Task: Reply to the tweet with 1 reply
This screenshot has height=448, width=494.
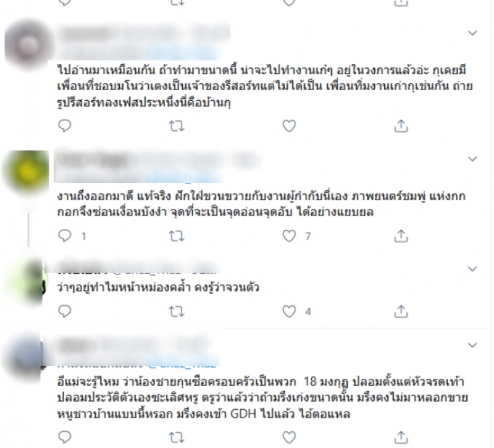Action: 65,236
